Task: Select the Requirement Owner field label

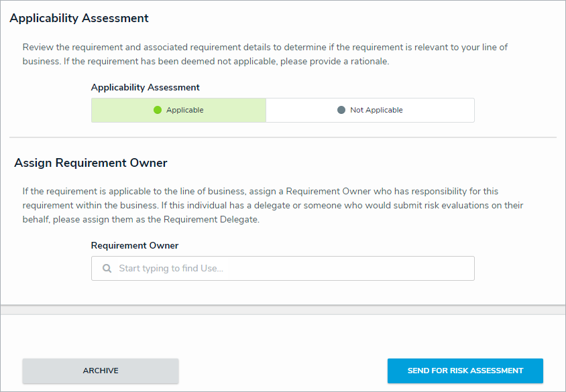Action: 134,245
